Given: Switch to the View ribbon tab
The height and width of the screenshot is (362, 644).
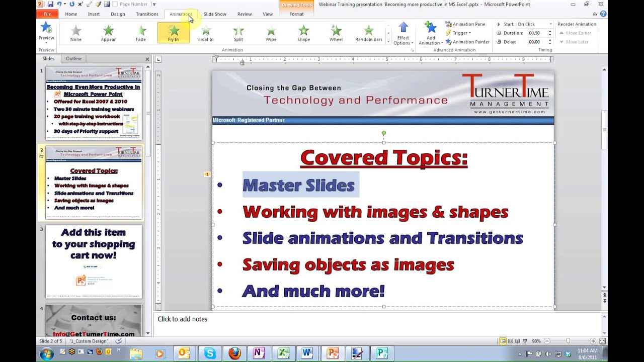Looking at the screenshot, I should (x=268, y=14).
